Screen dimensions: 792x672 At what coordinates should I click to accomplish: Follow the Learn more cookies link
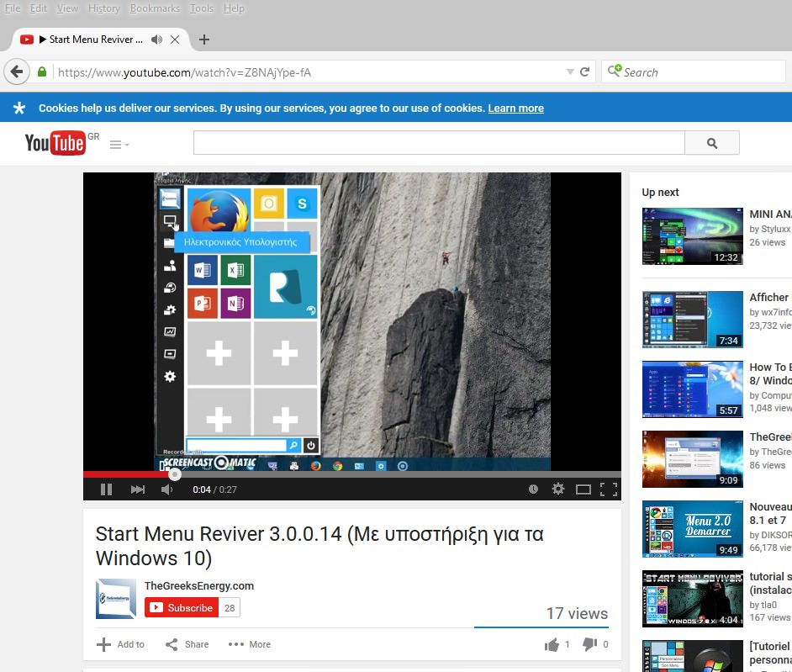point(515,108)
